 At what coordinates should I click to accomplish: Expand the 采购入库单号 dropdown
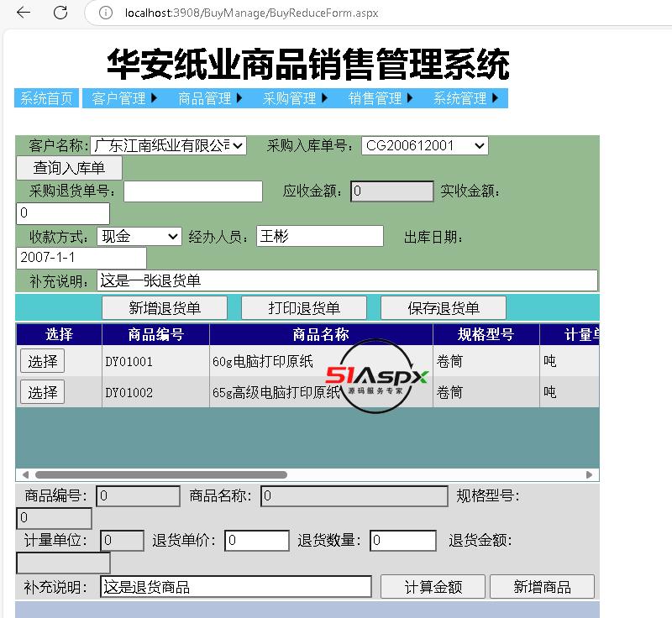(424, 145)
